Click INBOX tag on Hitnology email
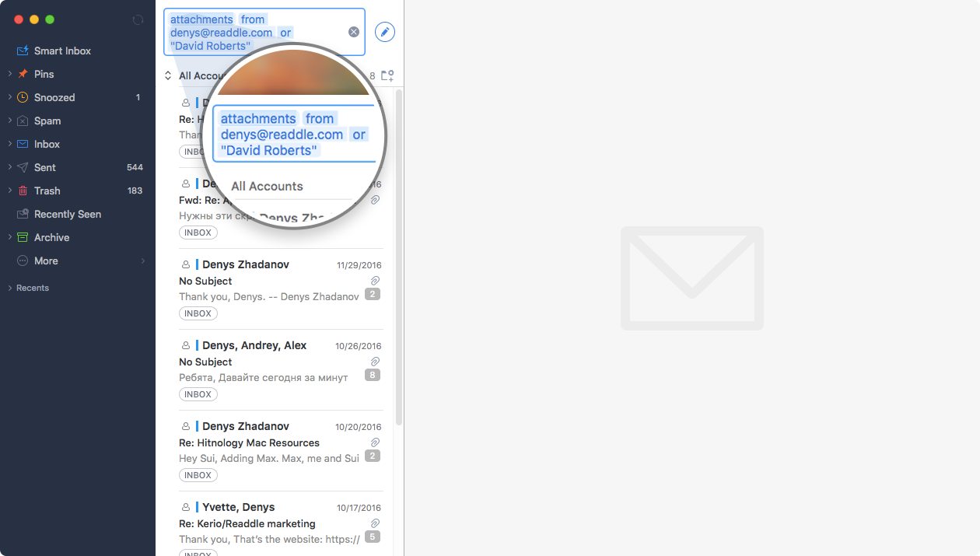 pyautogui.click(x=198, y=475)
